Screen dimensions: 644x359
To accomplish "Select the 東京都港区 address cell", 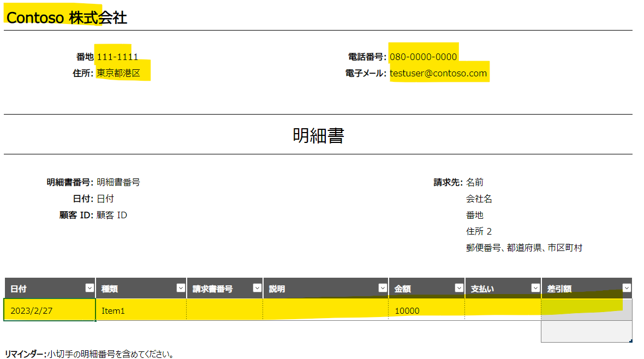I will click(118, 73).
